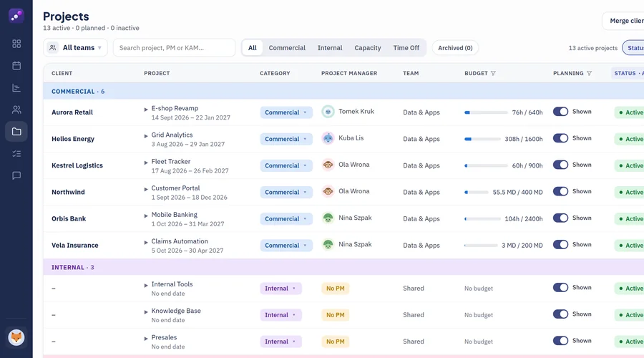The width and height of the screenshot is (644, 358).
Task: Click the app logo icon
Action: click(x=16, y=16)
